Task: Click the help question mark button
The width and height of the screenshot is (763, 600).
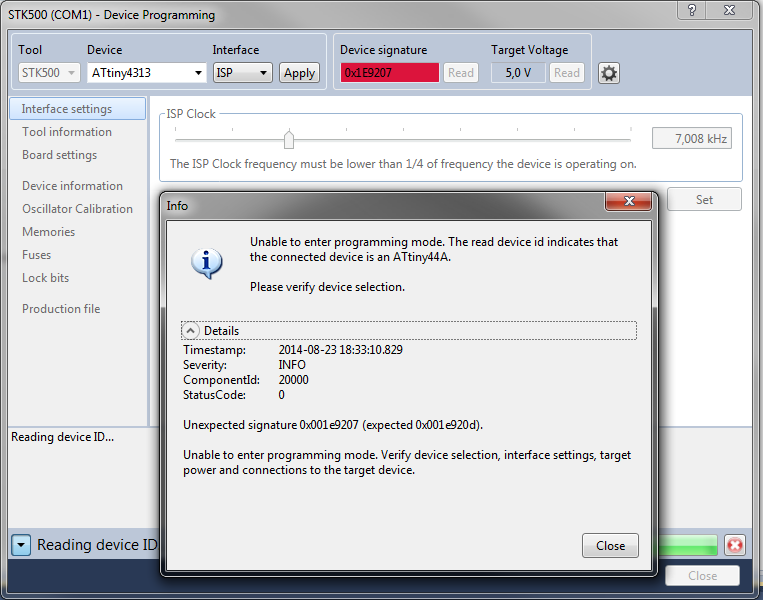Action: pyautogui.click(x=692, y=10)
